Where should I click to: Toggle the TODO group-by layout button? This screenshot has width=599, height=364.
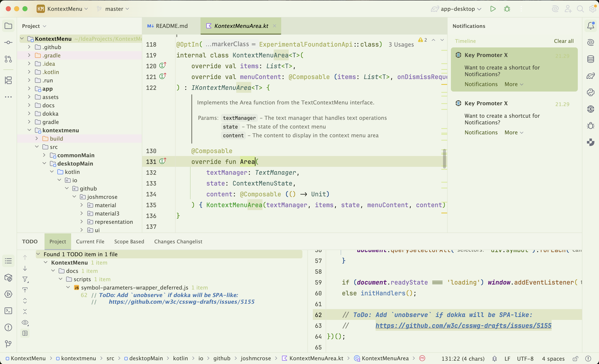[x=25, y=333]
